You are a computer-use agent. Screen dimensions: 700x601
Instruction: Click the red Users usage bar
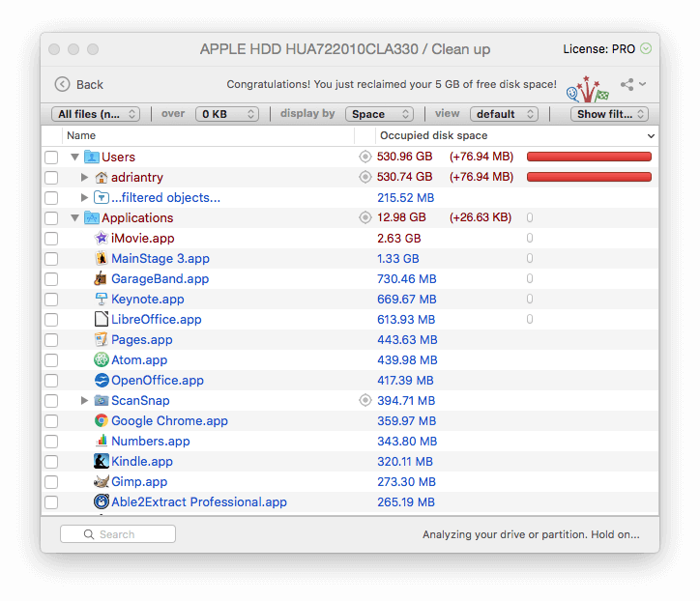(589, 157)
